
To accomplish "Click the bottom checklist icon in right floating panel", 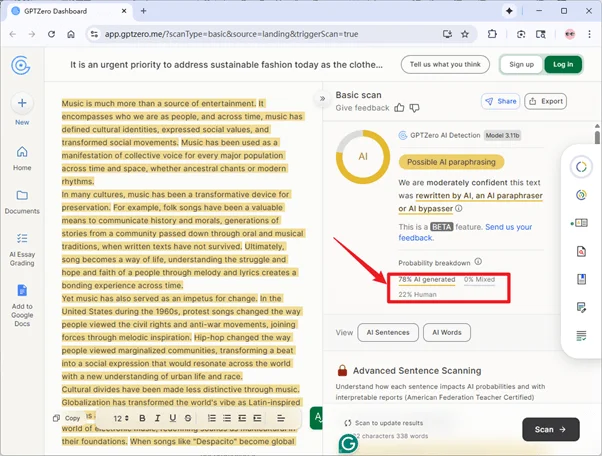I will [581, 336].
